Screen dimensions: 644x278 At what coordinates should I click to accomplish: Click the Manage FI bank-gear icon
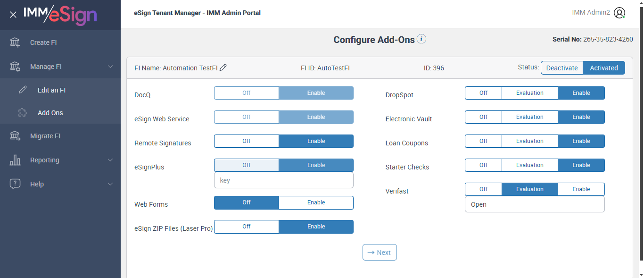pyautogui.click(x=15, y=67)
